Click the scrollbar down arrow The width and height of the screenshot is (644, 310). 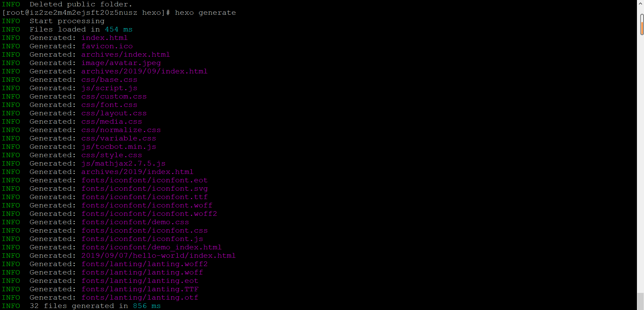pos(640,307)
